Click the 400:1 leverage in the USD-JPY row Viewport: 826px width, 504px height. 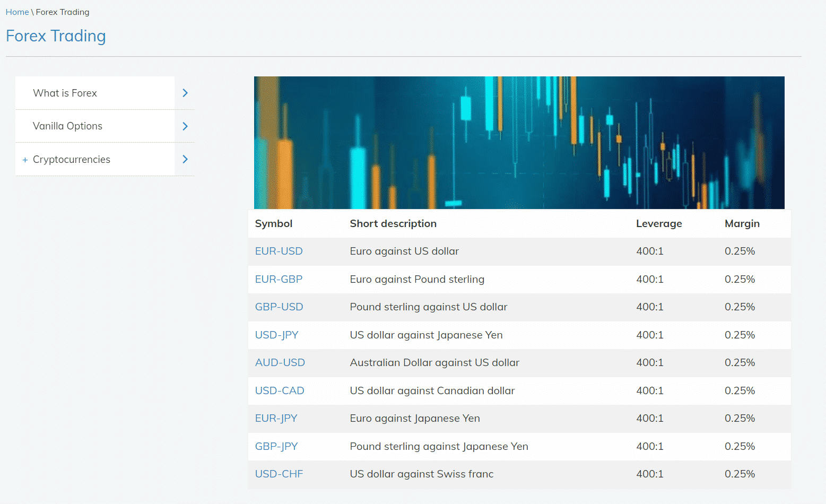pos(650,335)
